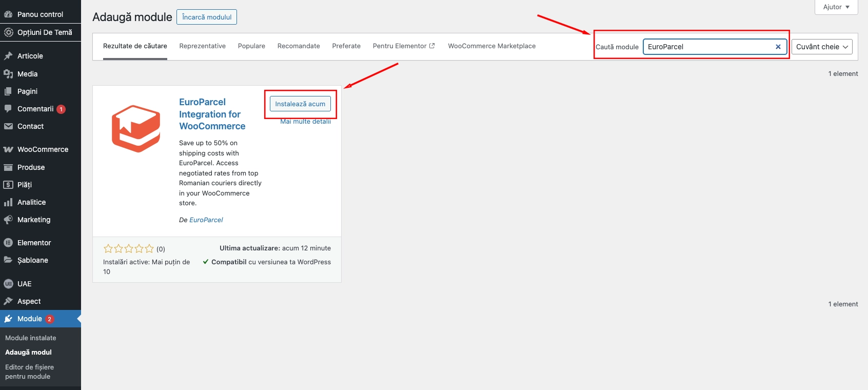Open the Plăți menu label
868x390 pixels.
pos(25,185)
